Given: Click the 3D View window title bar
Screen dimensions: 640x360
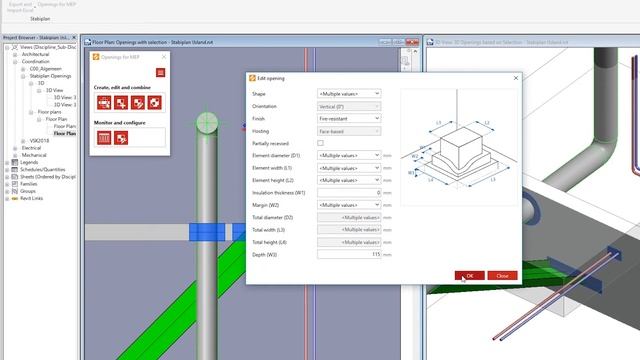Looking at the screenshot, I should (x=533, y=42).
